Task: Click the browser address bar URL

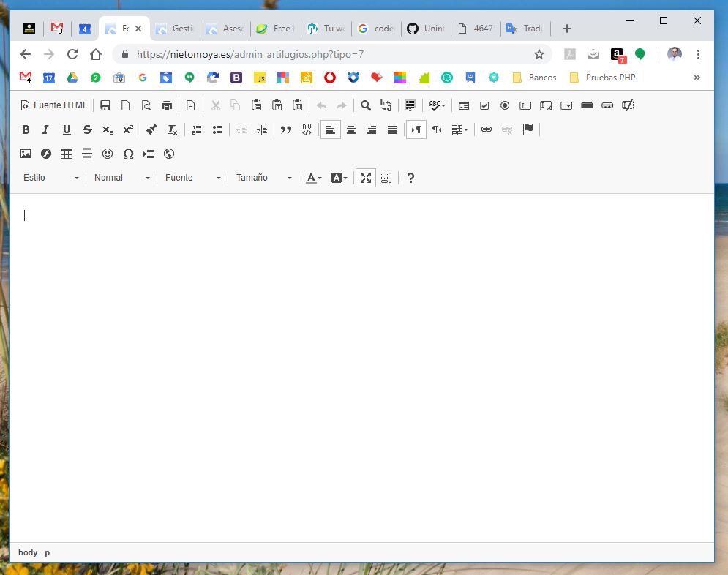Action: click(249, 54)
